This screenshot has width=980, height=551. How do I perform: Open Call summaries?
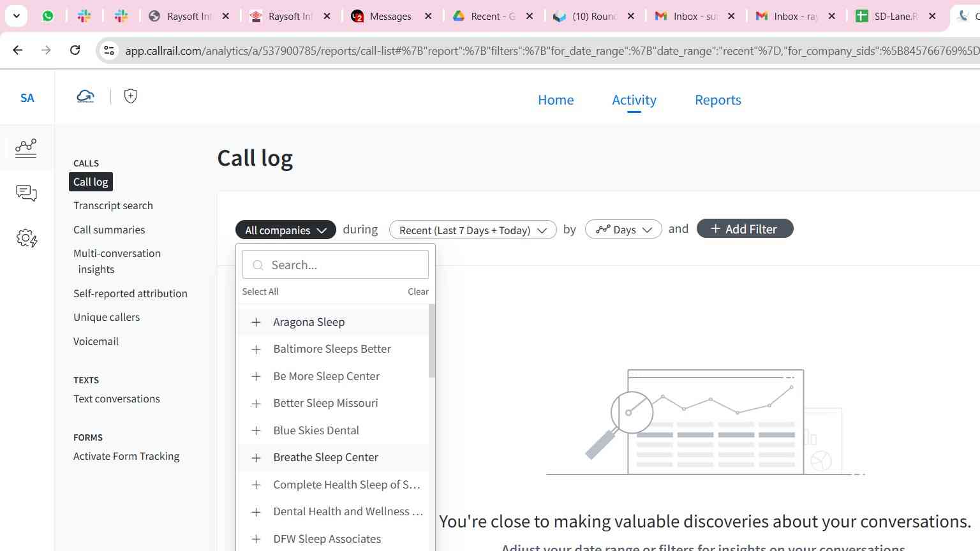[109, 230]
